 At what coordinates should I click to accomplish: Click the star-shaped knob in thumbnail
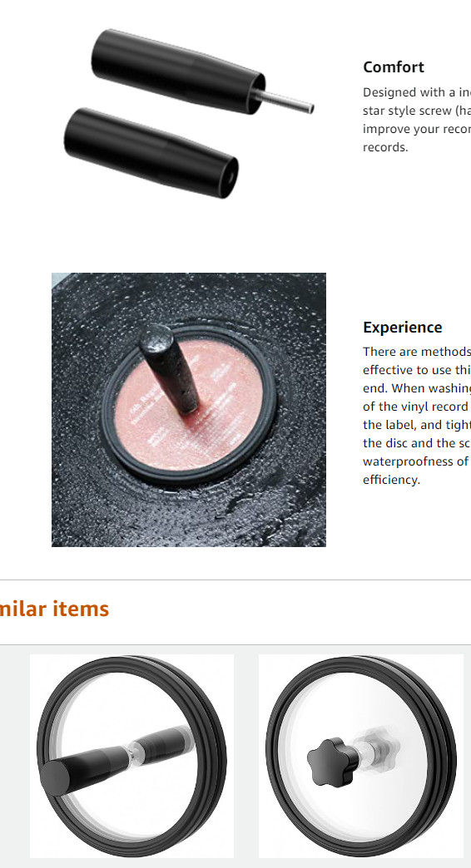pos(332,761)
